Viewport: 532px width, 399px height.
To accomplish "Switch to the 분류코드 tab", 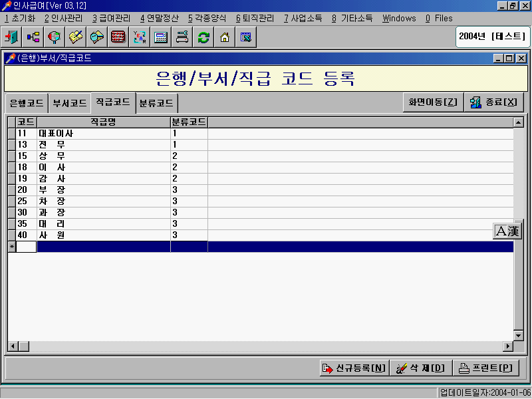I will (x=156, y=103).
